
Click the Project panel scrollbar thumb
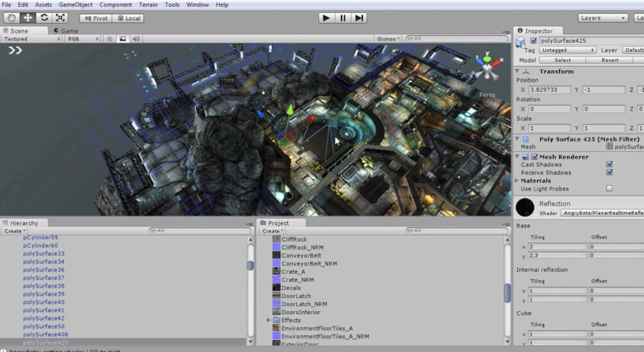[x=508, y=293]
